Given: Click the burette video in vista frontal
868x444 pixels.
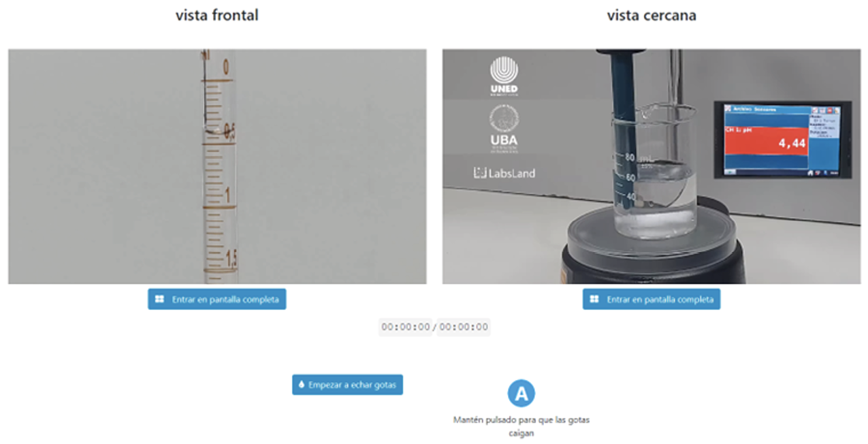Looking at the screenshot, I should (217, 166).
